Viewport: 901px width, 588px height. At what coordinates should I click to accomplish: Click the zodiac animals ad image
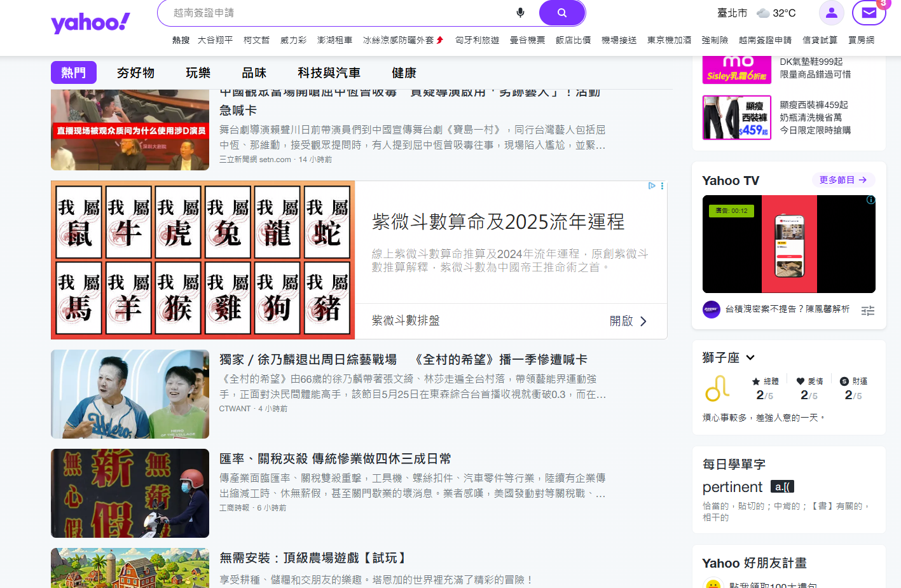203,260
